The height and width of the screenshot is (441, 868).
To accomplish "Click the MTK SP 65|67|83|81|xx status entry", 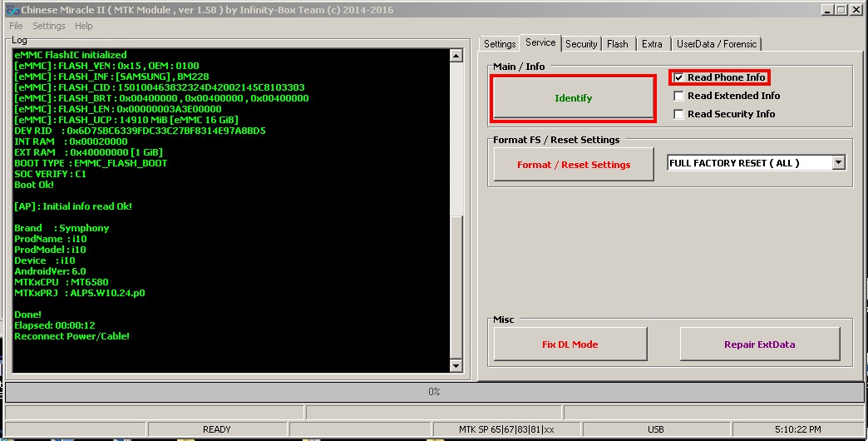I will pyautogui.click(x=506, y=429).
